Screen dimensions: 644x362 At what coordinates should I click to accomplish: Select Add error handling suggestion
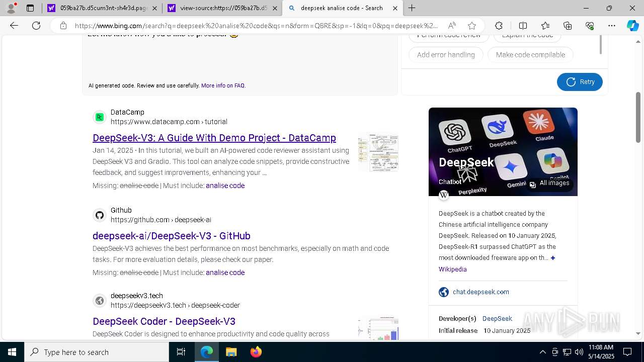pyautogui.click(x=446, y=55)
